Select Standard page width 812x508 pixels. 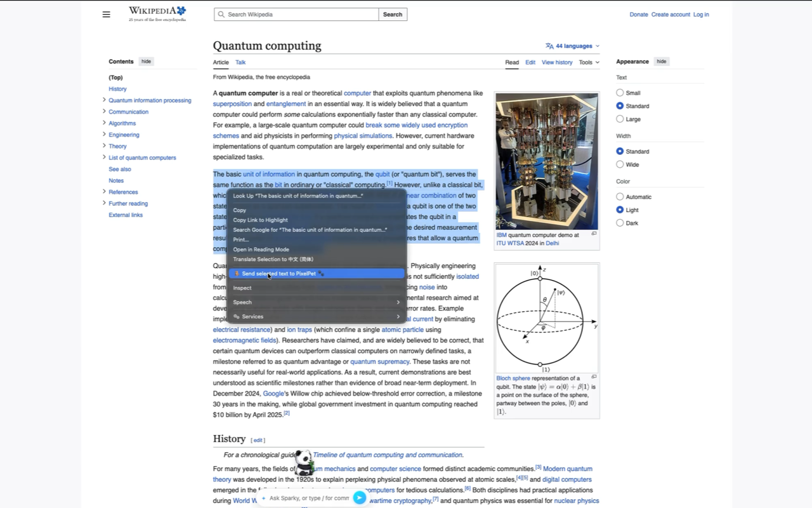click(x=620, y=151)
